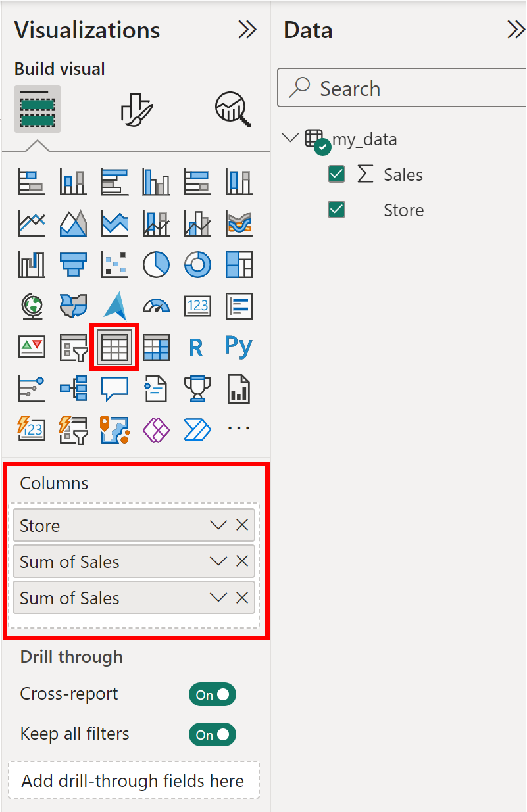Choose the Line chart visual
Viewport: 527px width, 812px height.
point(32,224)
